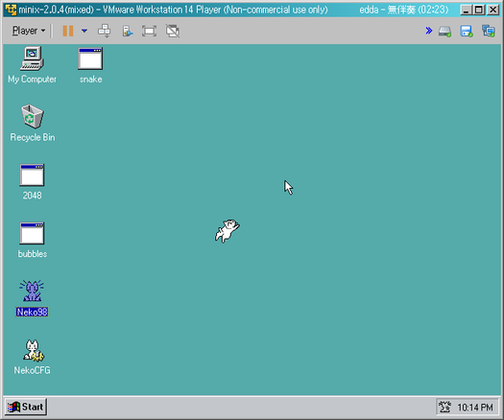The height and width of the screenshot is (420, 504).
Task: Maximize the VMware Player window
Action: point(479,10)
